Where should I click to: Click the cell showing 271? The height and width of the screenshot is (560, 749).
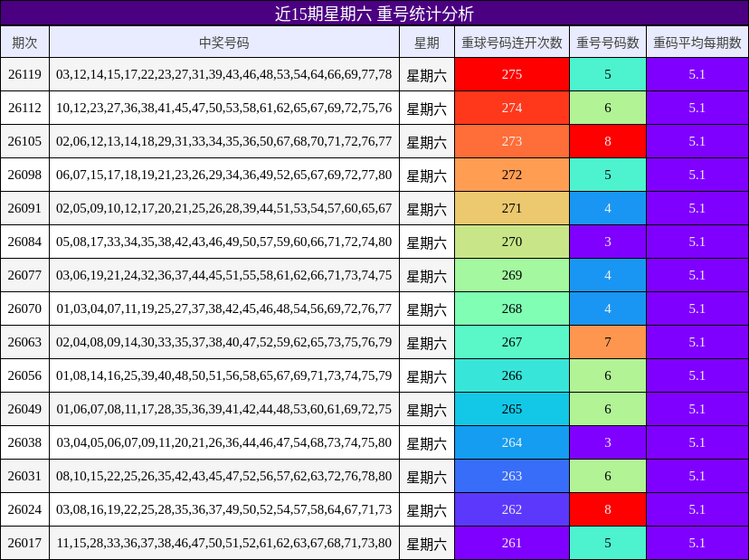pyautogui.click(x=512, y=208)
